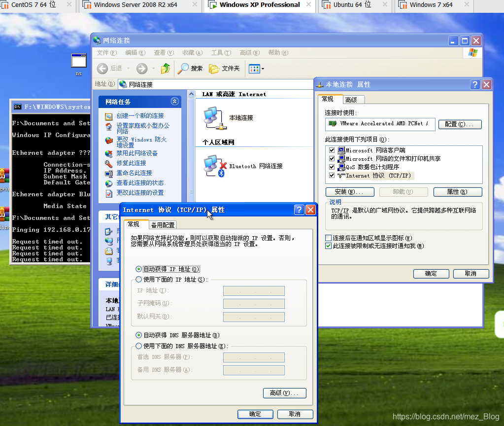Click the 修复此连接 repair icon
Screen dimensions: 504x426
pyautogui.click(x=109, y=164)
